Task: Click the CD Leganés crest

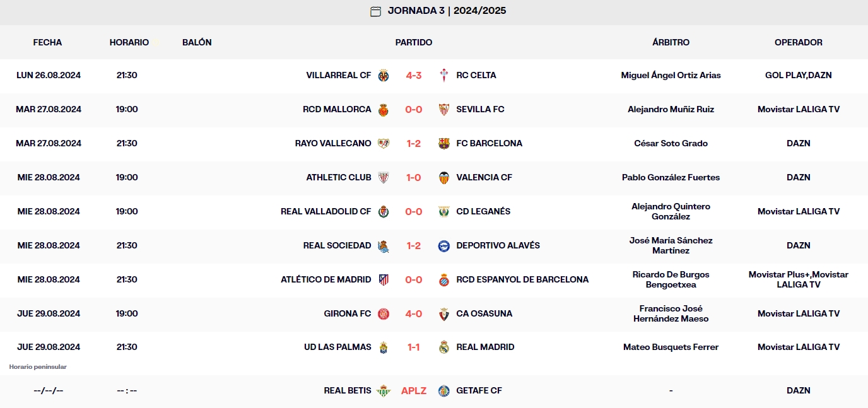Action: pyautogui.click(x=442, y=211)
